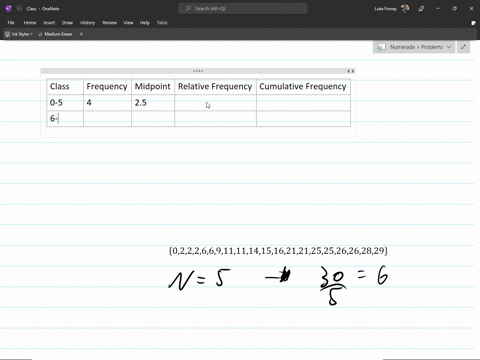Click the Cumulative Frequency header cell
Image resolution: width=480 pixels, height=360 pixels.
click(x=303, y=87)
